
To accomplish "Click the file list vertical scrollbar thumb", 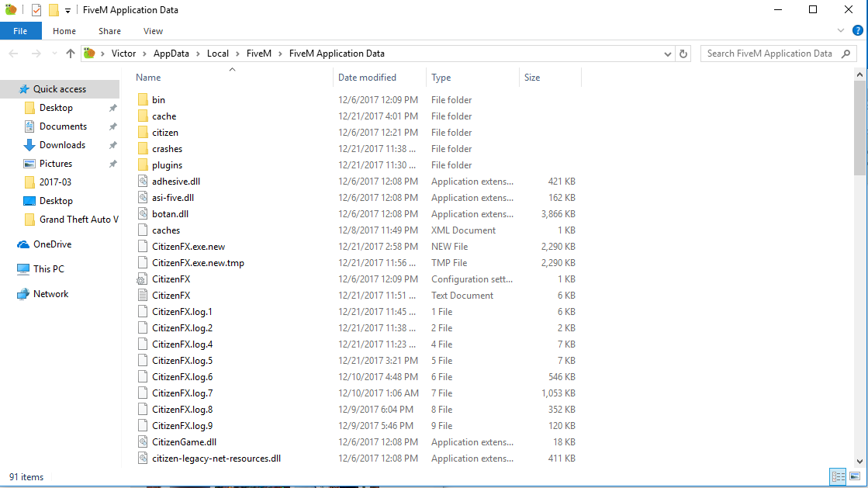I will pos(859,128).
